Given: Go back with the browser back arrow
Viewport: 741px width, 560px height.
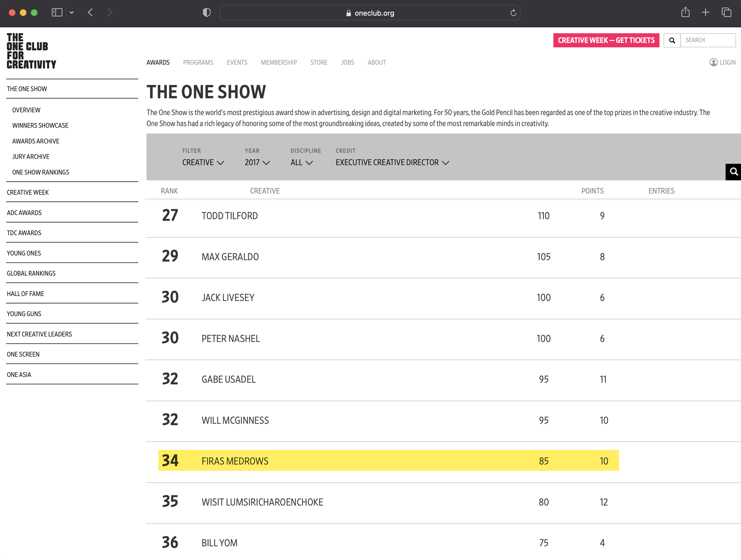Looking at the screenshot, I should pos(90,13).
